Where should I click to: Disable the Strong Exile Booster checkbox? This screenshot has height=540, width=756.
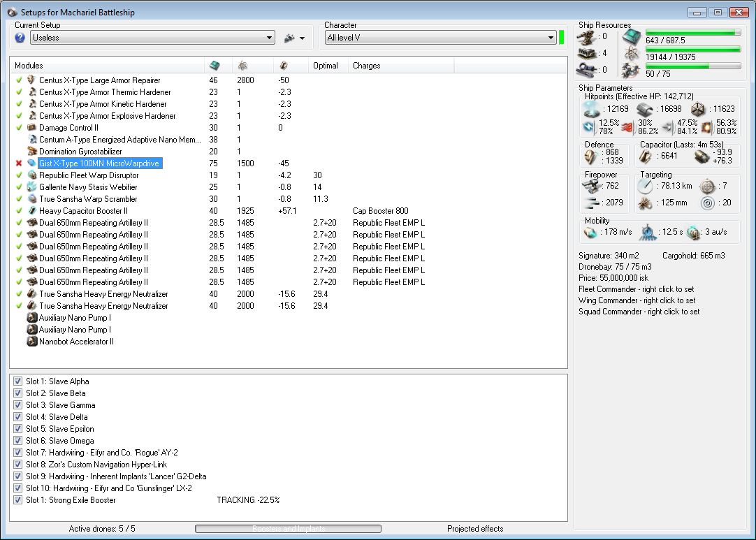pos(18,500)
